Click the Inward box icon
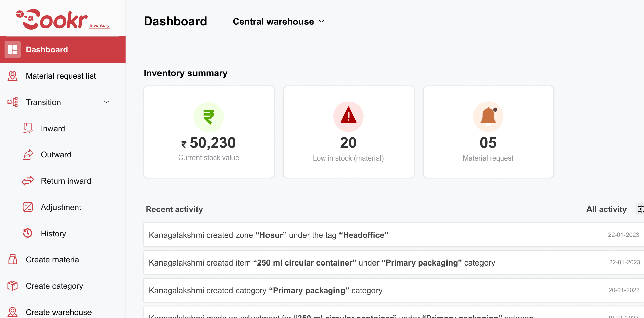Screen dimensions: 644x318 (28, 128)
